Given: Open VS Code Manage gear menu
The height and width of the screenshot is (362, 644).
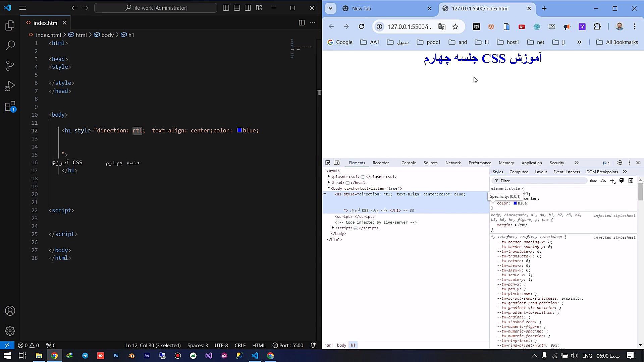Looking at the screenshot, I should [10, 331].
